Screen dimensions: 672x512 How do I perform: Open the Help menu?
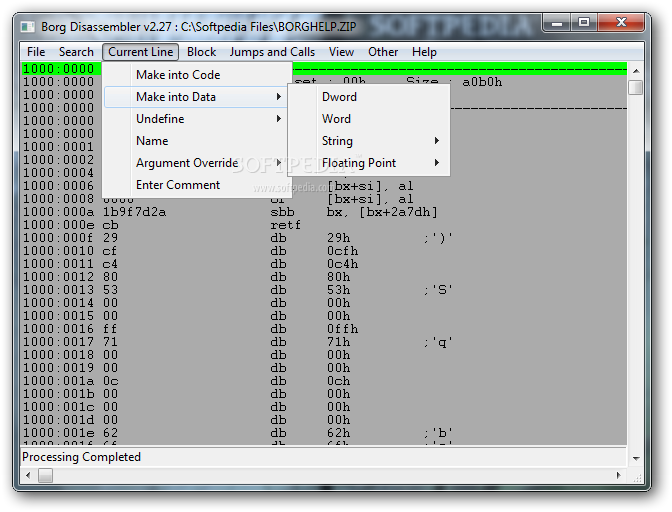(x=424, y=52)
